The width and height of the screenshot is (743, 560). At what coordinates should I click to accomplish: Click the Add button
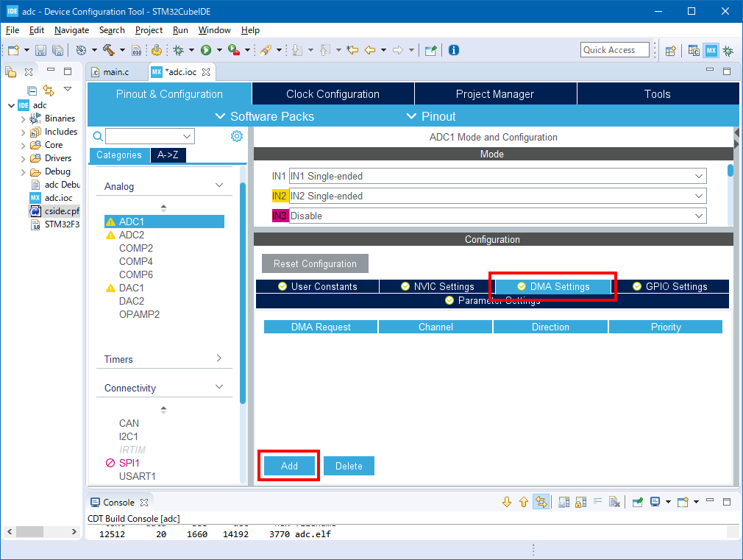click(289, 466)
